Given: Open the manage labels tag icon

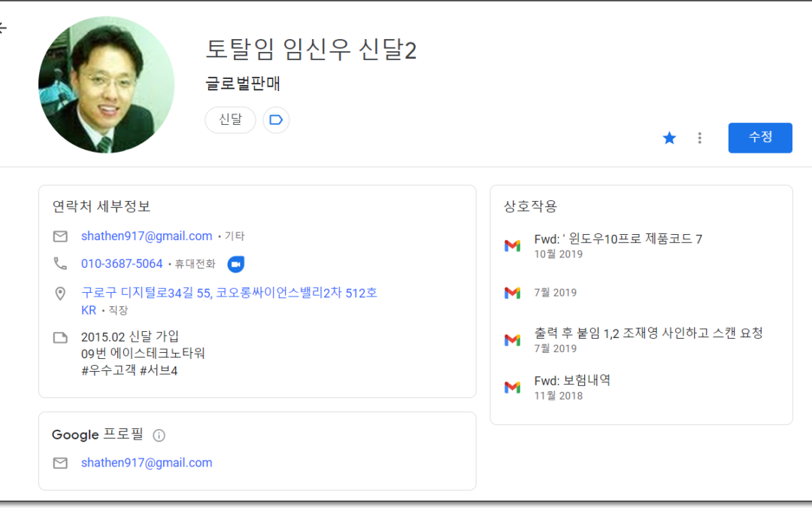Looking at the screenshot, I should tap(276, 120).
